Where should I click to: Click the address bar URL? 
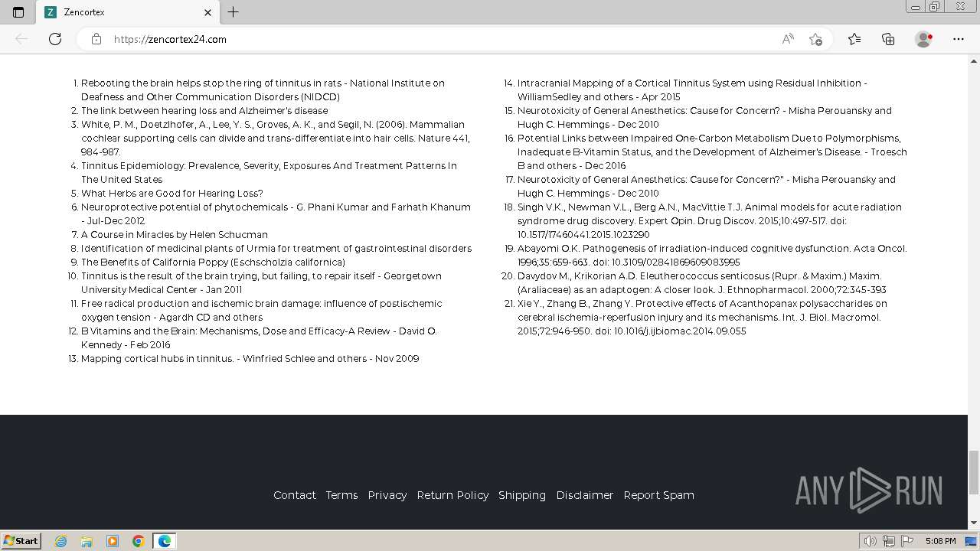170,39
